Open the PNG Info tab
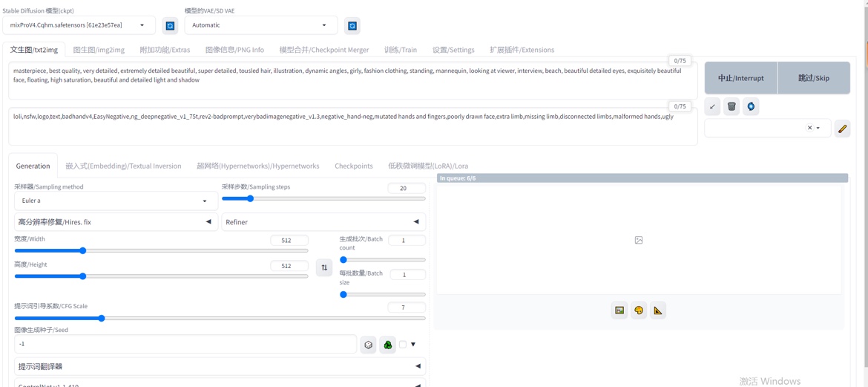The height and width of the screenshot is (387, 868). coord(234,49)
